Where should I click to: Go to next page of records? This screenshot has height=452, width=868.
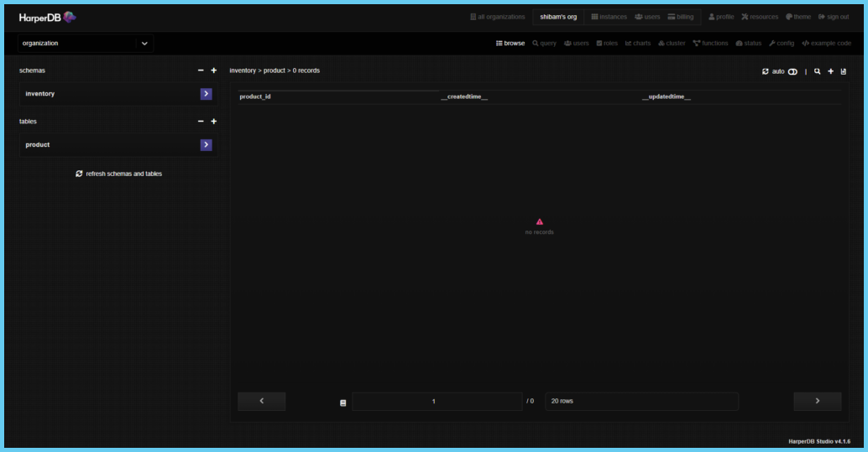coord(817,402)
